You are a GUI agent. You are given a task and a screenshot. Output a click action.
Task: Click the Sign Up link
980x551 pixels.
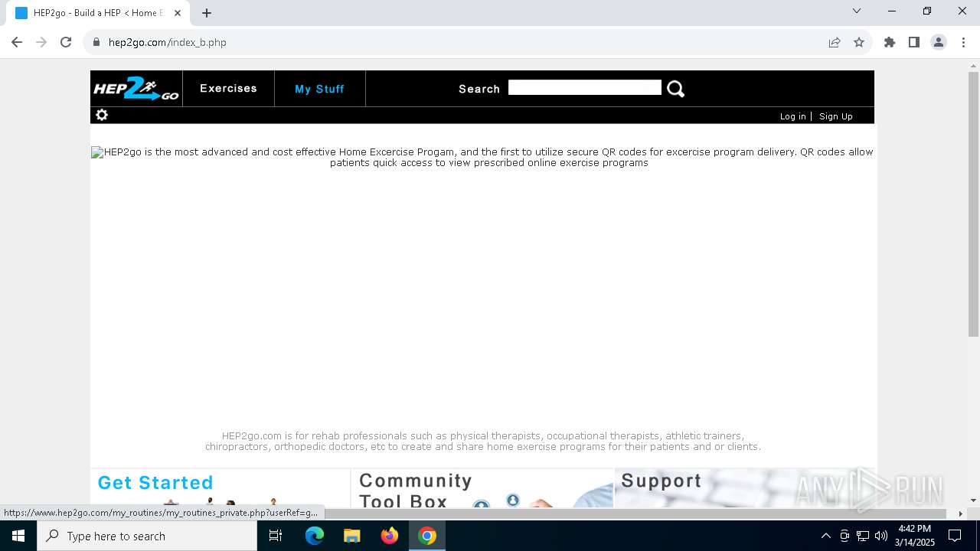point(836,116)
